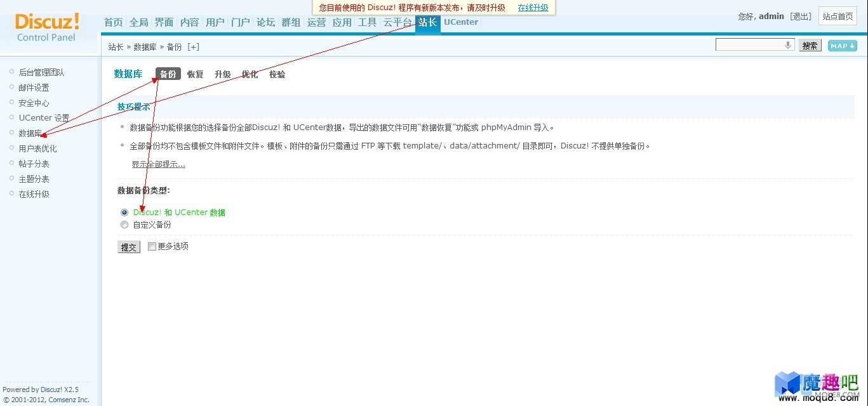Open the 论坛 top menu
Image resolution: width=868 pixels, height=406 pixels.
[266, 22]
